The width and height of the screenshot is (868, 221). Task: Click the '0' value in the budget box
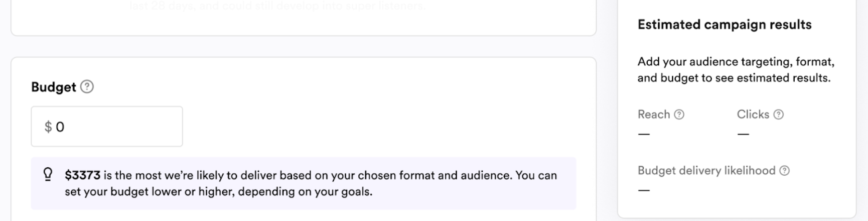[x=60, y=127]
